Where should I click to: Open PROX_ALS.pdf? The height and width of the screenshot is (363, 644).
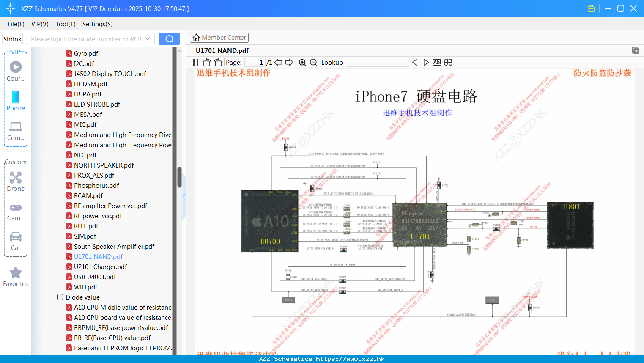coord(94,175)
